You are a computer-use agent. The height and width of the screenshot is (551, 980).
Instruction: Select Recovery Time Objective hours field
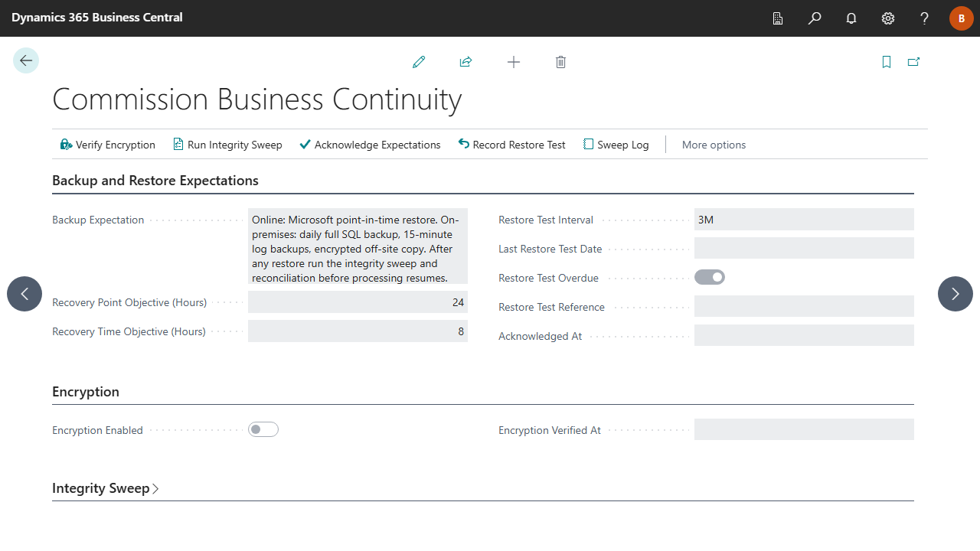358,331
